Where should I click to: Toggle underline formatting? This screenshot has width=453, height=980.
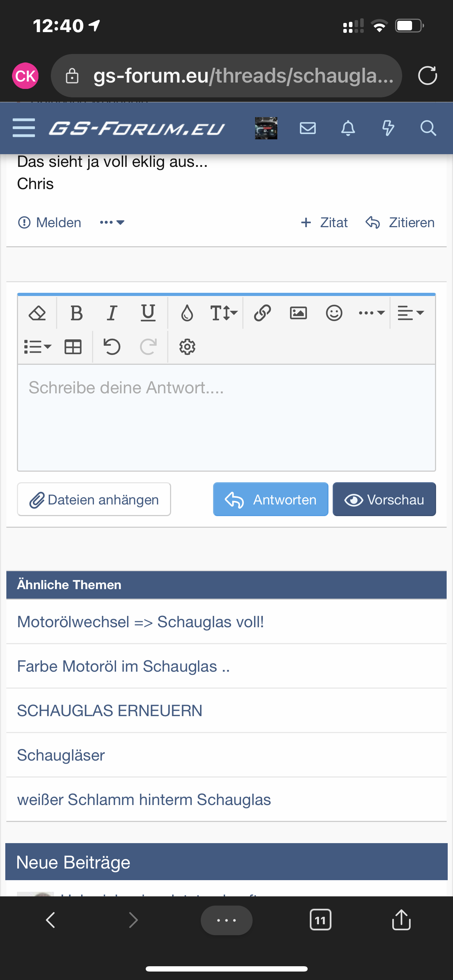pos(148,313)
